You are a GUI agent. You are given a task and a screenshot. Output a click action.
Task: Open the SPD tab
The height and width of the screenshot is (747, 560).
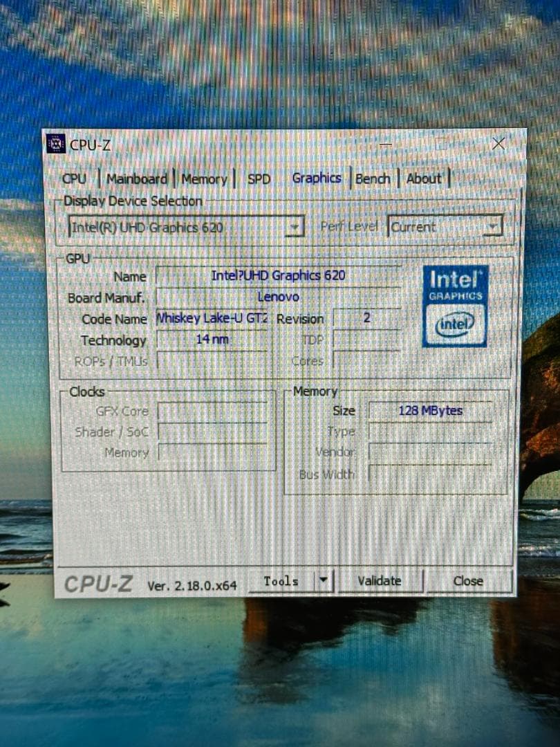coord(259,178)
